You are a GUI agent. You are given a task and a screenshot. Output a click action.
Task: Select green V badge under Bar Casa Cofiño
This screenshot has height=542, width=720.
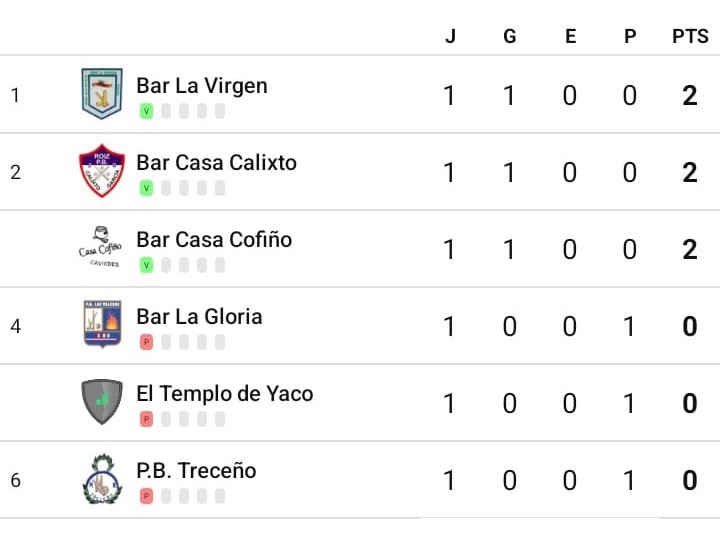tap(146, 265)
